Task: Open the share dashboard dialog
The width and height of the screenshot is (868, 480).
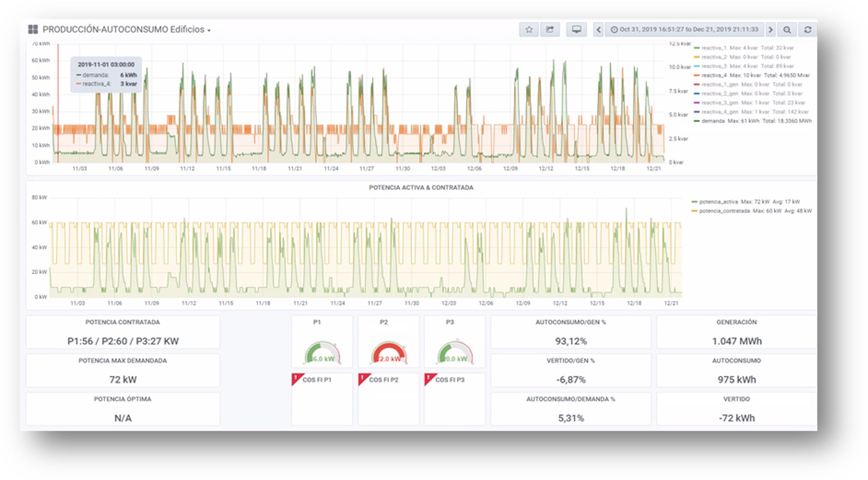Action: pos(550,30)
